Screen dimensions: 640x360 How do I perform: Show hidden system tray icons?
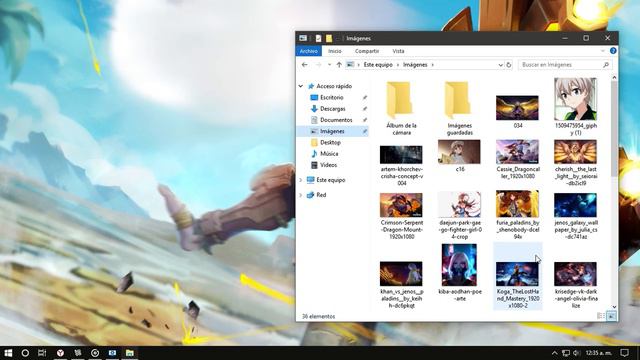(554, 353)
